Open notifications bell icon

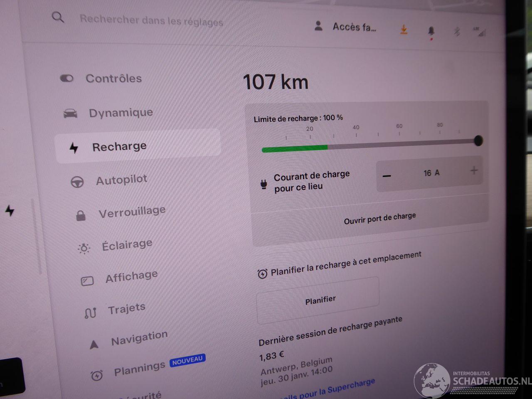[431, 31]
